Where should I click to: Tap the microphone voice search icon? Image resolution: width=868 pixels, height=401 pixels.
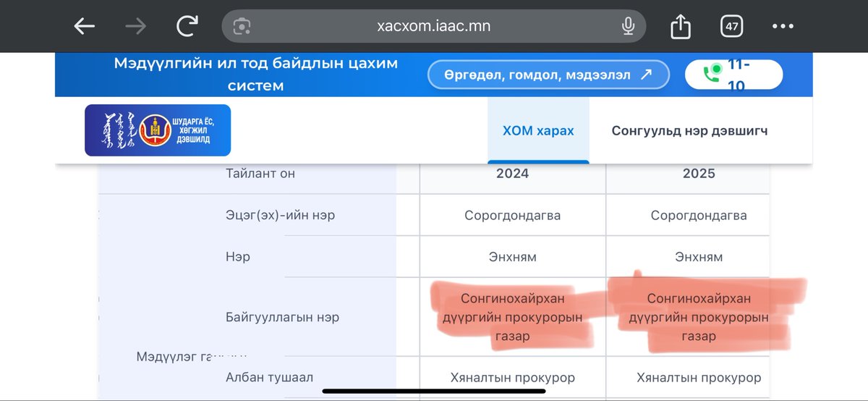[628, 27]
